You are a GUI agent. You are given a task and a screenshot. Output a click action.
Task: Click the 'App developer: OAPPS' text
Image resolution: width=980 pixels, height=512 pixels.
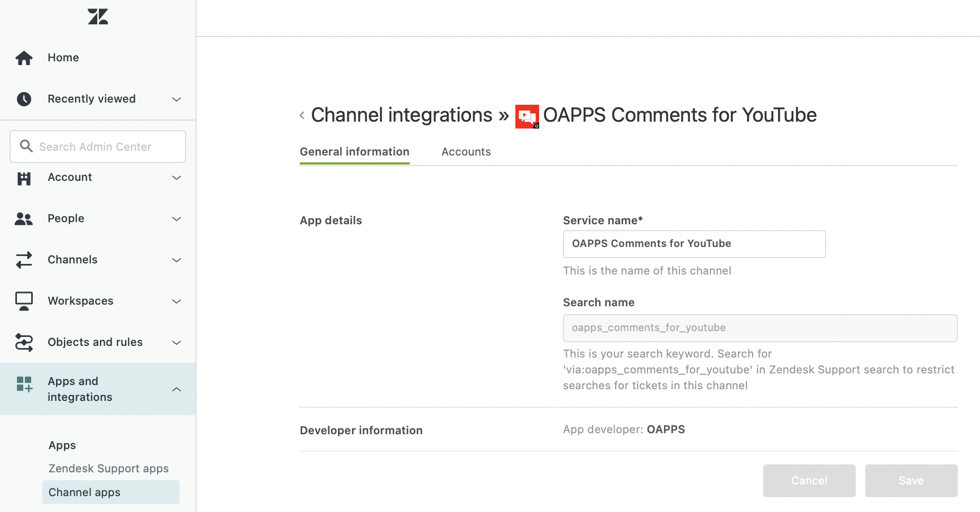(x=624, y=429)
